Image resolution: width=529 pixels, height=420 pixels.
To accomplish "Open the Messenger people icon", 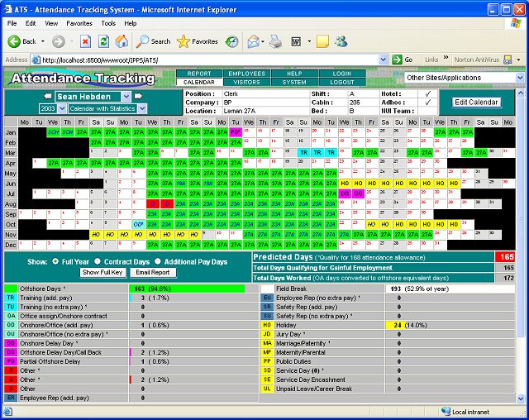I will (341, 41).
